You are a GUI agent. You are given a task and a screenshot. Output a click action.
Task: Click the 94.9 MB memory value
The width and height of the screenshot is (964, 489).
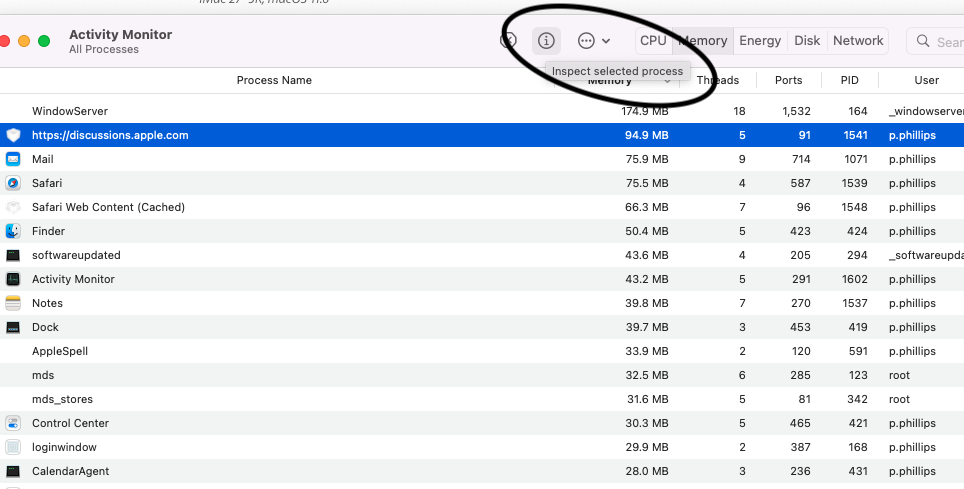(647, 135)
